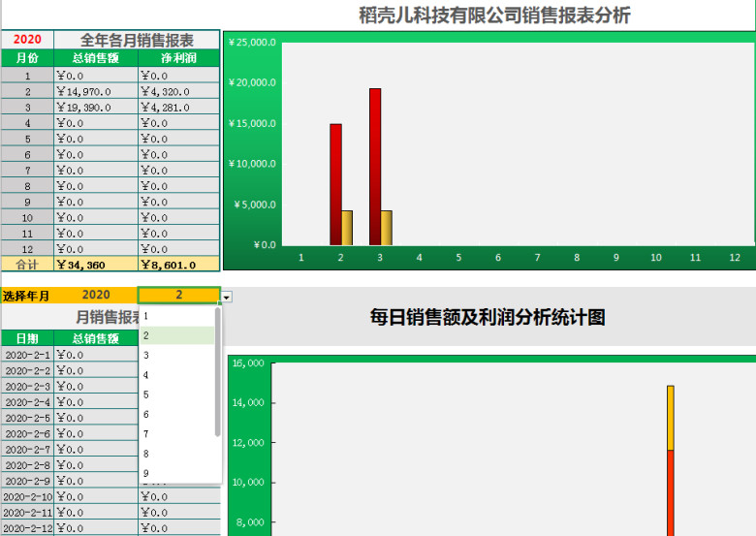Click the 日期 column header
756x536 pixels.
point(27,338)
